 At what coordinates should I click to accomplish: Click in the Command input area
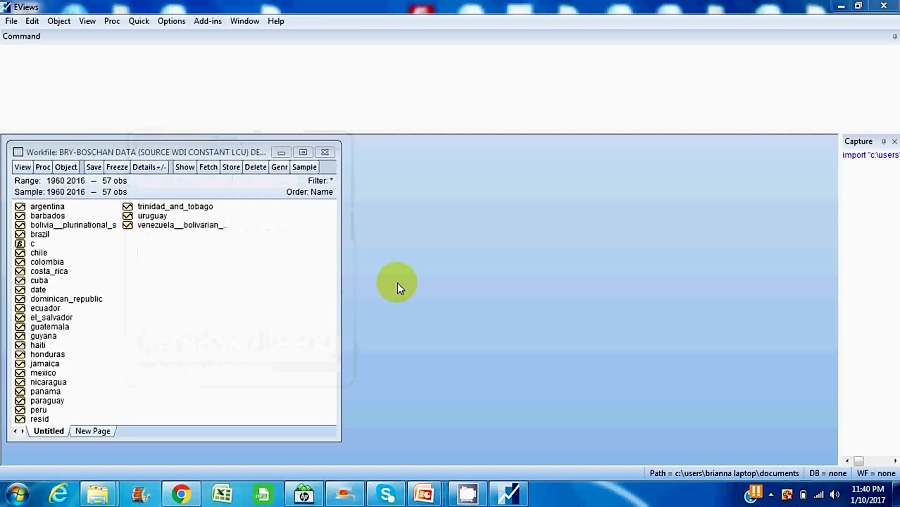tap(448, 86)
